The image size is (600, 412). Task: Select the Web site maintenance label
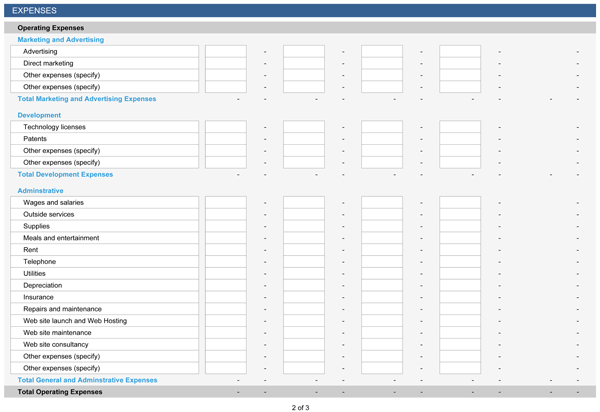tap(57, 333)
